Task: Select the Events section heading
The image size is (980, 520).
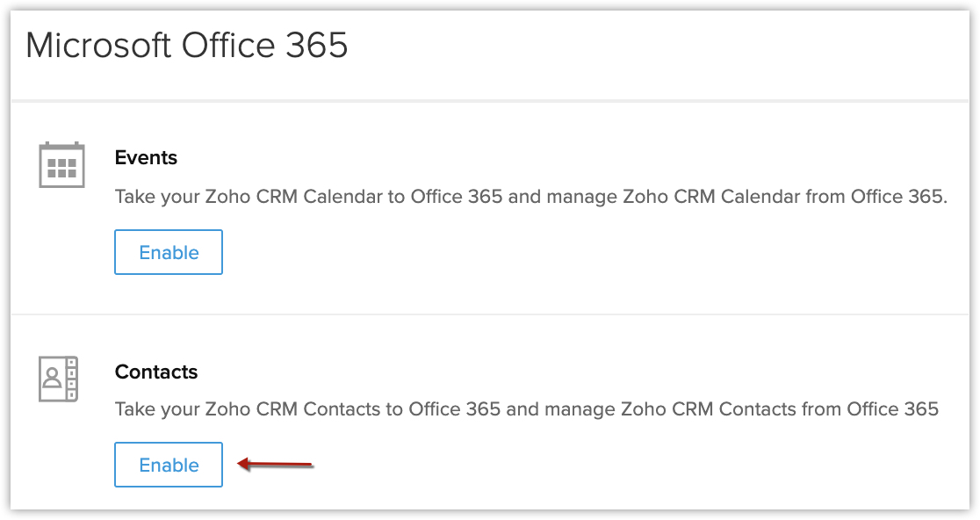Action: [x=146, y=158]
